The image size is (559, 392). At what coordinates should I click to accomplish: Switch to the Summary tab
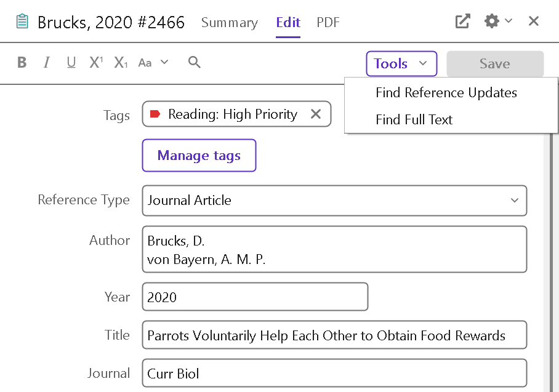229,23
